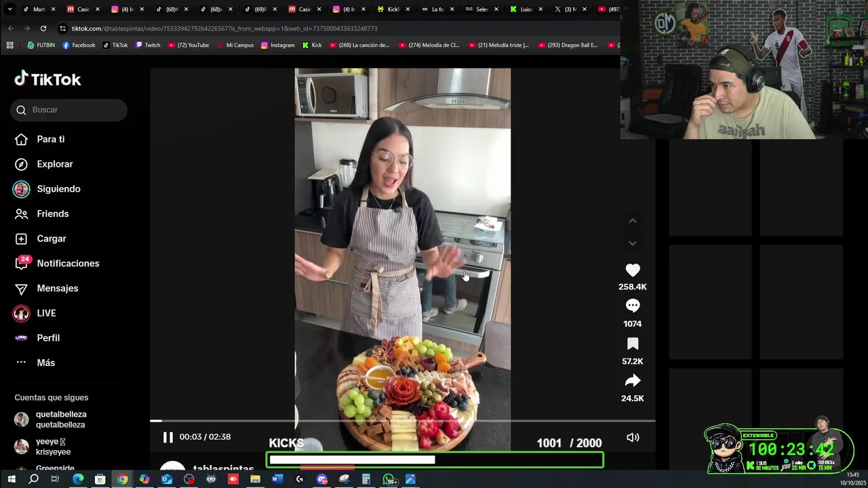868x488 pixels.
Task: Open Mi Campus bookmark
Action: pos(235,45)
